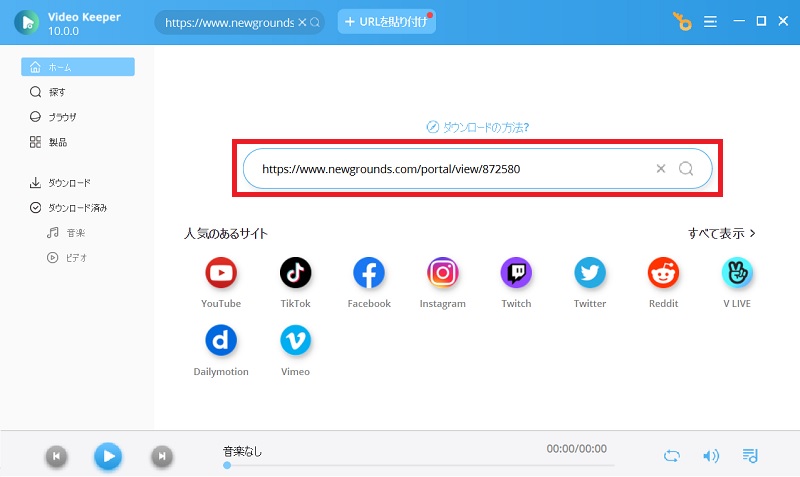Open the Dailymotion site icon
The height and width of the screenshot is (477, 800).
point(221,341)
